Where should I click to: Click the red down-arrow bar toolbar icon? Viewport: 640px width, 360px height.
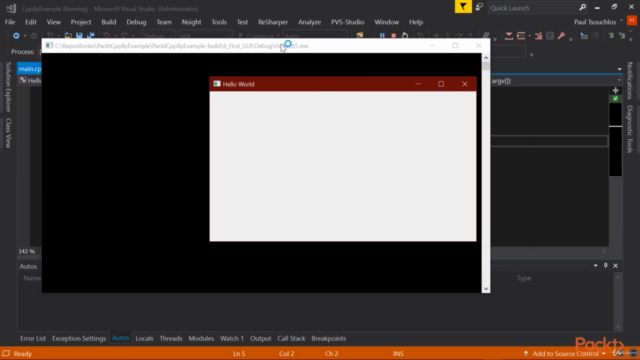pos(509,36)
